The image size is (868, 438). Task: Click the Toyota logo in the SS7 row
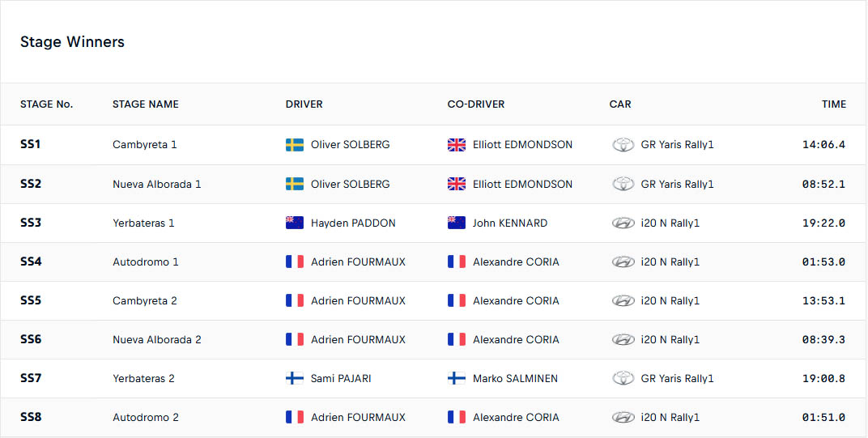[623, 378]
